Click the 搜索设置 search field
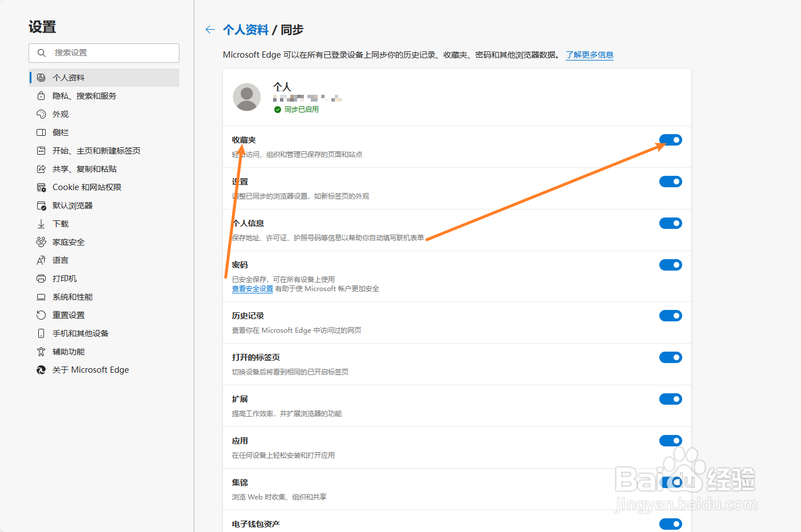The height and width of the screenshot is (532, 801). 104,53
